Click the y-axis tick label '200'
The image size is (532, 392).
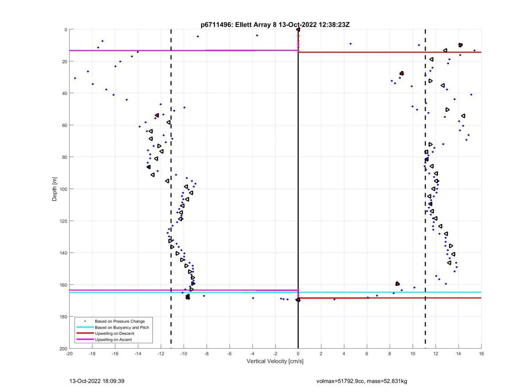coord(63,349)
